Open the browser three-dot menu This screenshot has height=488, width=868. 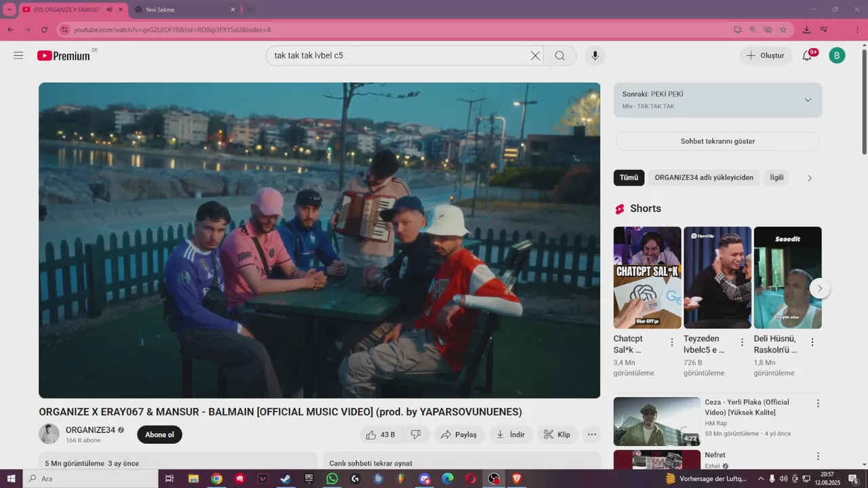[x=857, y=30]
